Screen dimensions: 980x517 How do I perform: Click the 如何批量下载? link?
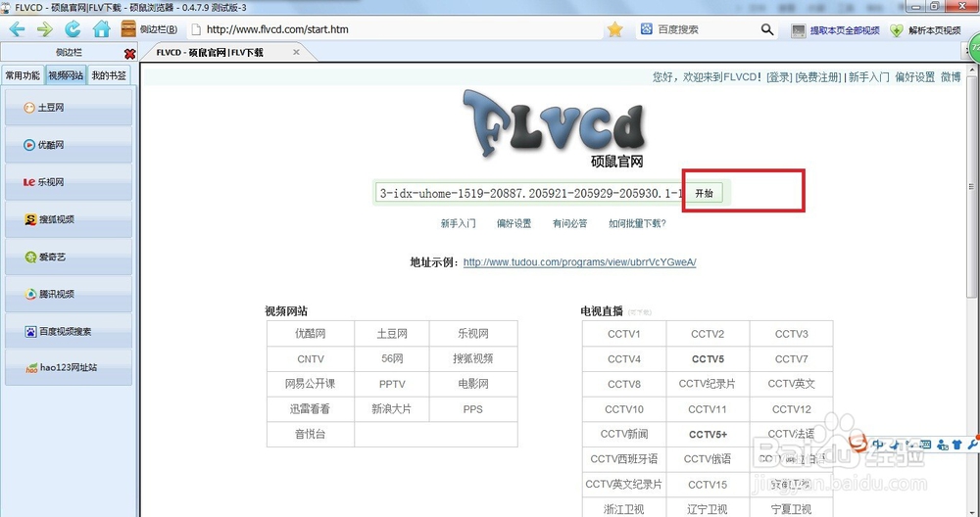coord(638,223)
